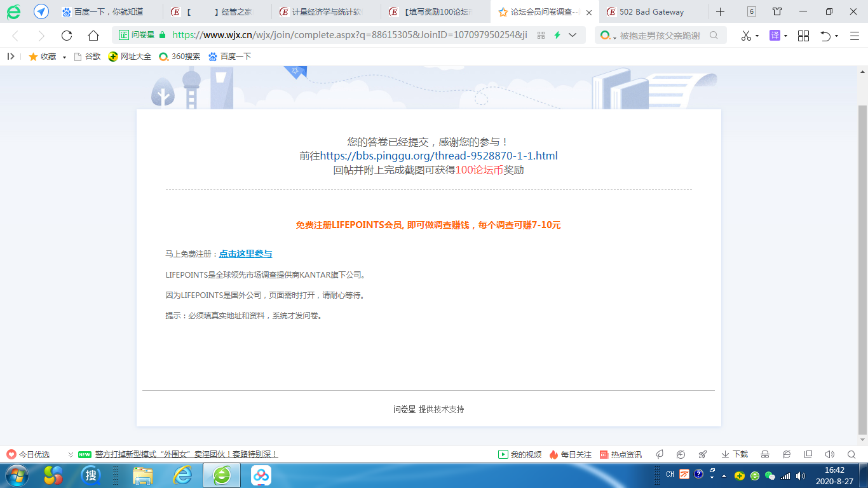Open a new browser tab
Viewport: 868px width, 488px height.
point(720,11)
